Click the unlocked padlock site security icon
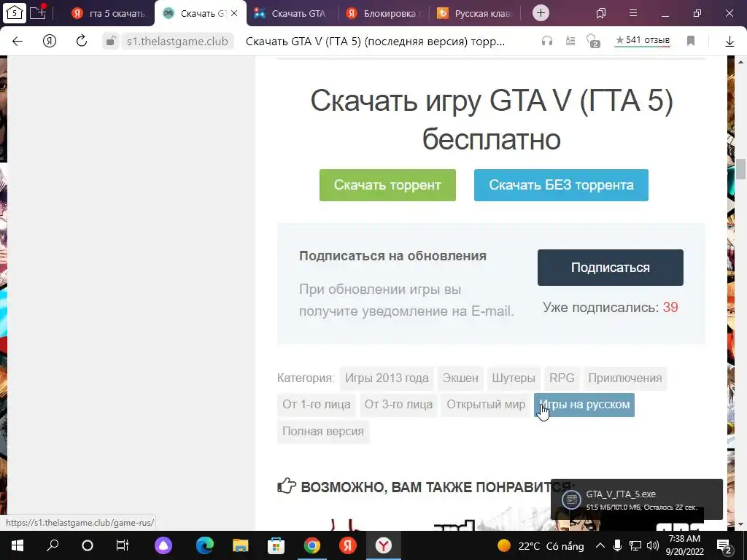The image size is (747, 560). (x=111, y=42)
